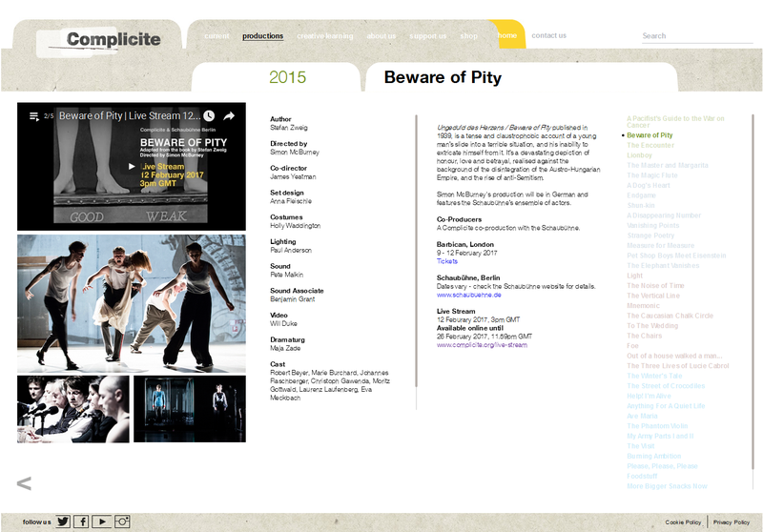
Task: Select The Caucasian Chalk Circle production
Action: click(670, 317)
